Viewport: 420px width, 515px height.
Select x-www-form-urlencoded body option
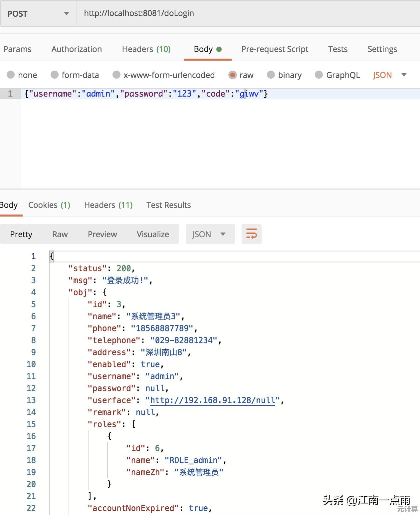coord(116,75)
